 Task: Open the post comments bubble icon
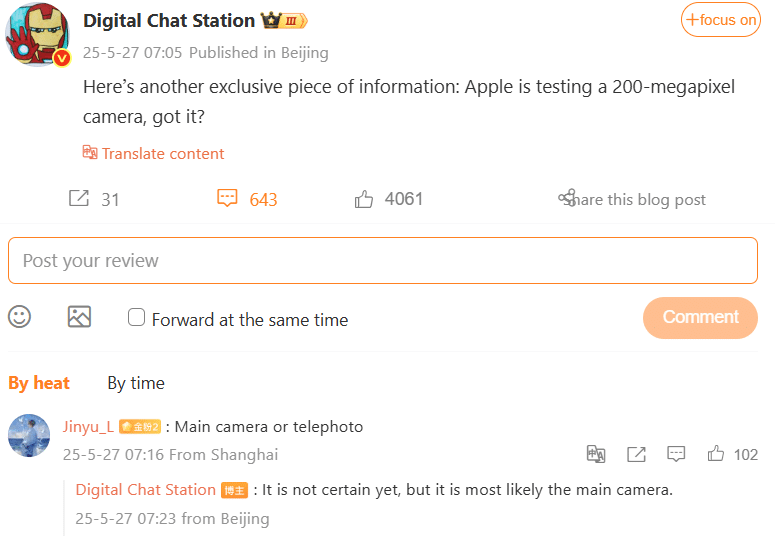(228, 198)
